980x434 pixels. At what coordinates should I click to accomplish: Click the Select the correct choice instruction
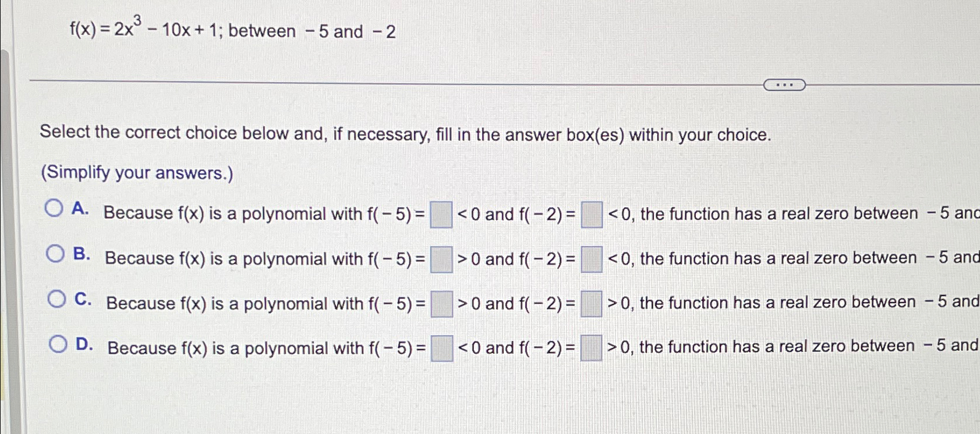pyautogui.click(x=405, y=134)
